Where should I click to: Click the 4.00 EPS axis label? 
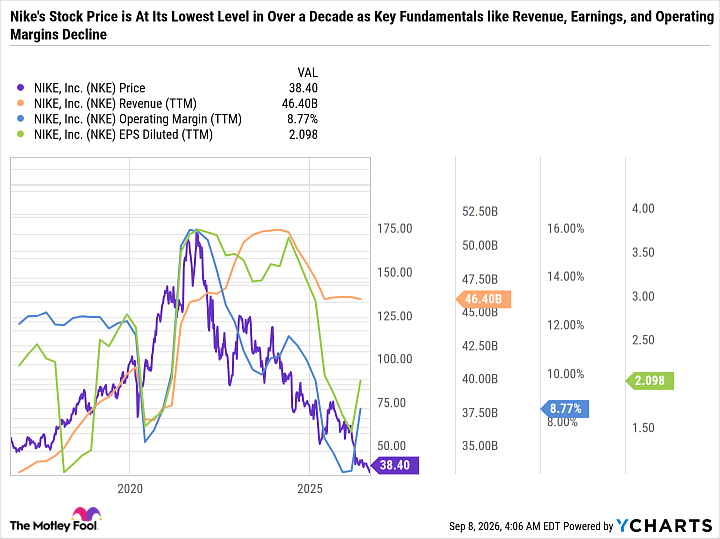(643, 208)
